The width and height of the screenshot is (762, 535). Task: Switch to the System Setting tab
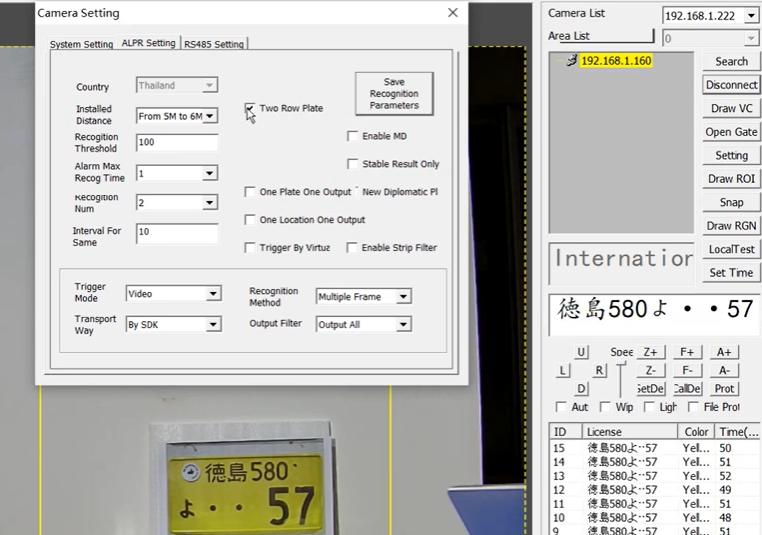point(81,44)
